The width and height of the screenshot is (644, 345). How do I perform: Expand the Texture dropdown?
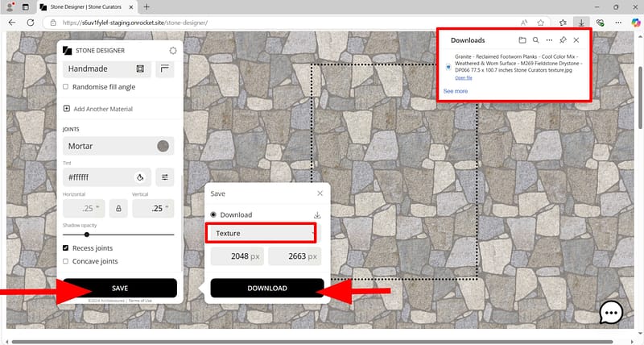pyautogui.click(x=261, y=233)
